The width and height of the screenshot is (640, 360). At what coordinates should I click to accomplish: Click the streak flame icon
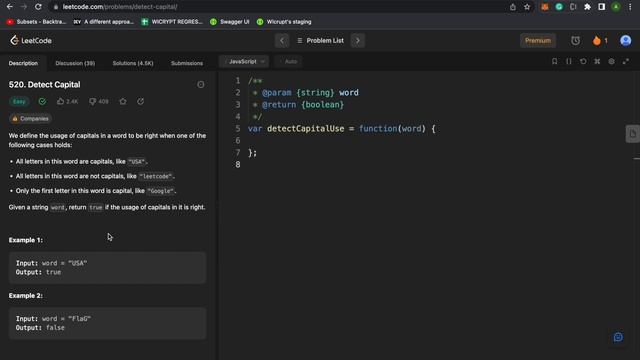(597, 40)
